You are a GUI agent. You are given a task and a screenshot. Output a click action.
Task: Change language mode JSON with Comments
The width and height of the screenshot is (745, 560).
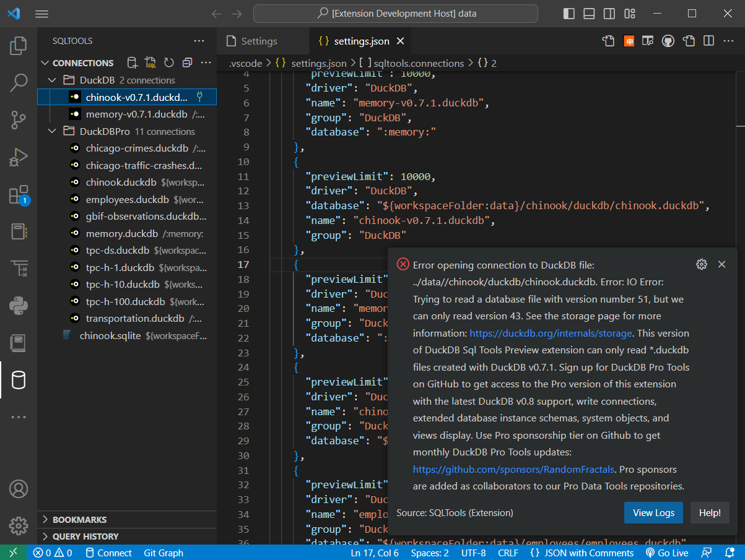click(582, 553)
